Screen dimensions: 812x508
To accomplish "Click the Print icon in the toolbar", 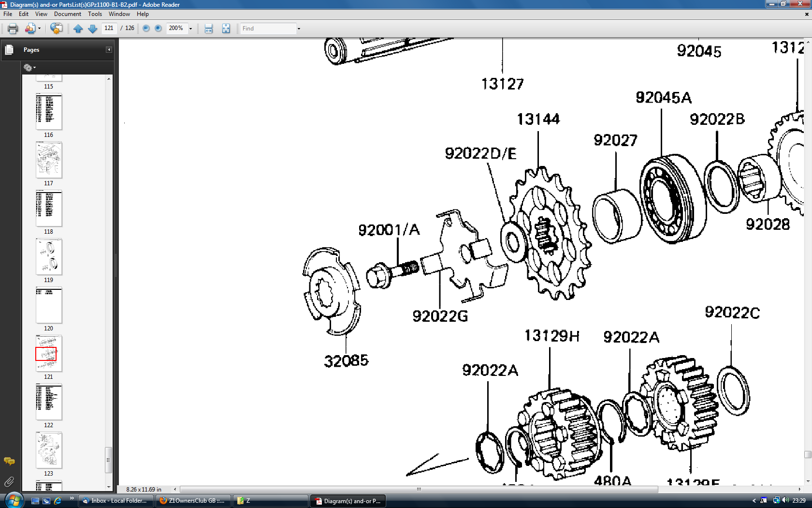I will (13, 29).
